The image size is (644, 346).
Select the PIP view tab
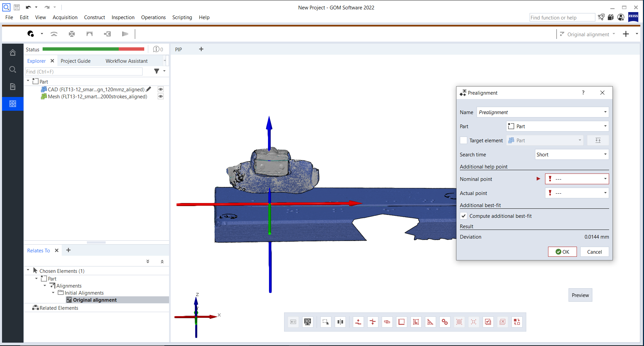click(x=178, y=49)
